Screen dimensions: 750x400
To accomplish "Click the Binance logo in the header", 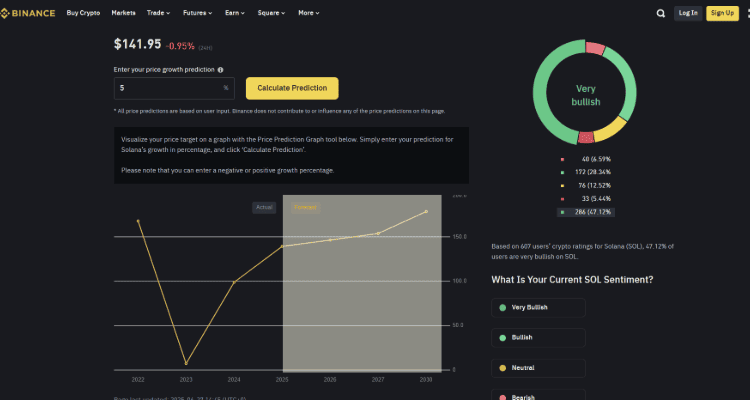I will coord(28,13).
